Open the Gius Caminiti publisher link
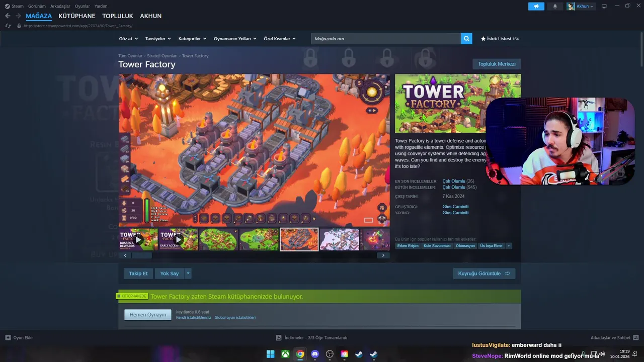The width and height of the screenshot is (644, 362). pyautogui.click(x=455, y=213)
